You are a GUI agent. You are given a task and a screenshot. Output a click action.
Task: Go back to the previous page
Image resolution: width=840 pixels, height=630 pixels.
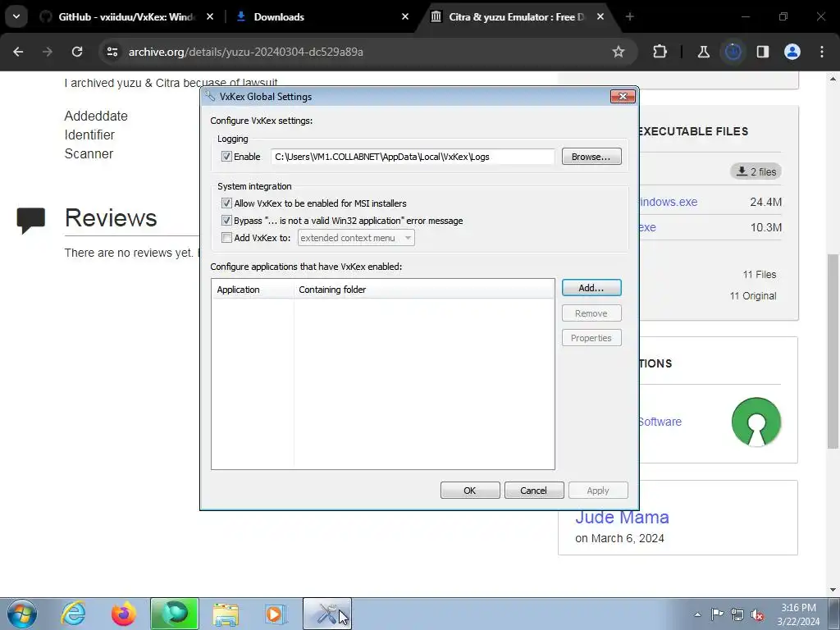click(x=18, y=52)
